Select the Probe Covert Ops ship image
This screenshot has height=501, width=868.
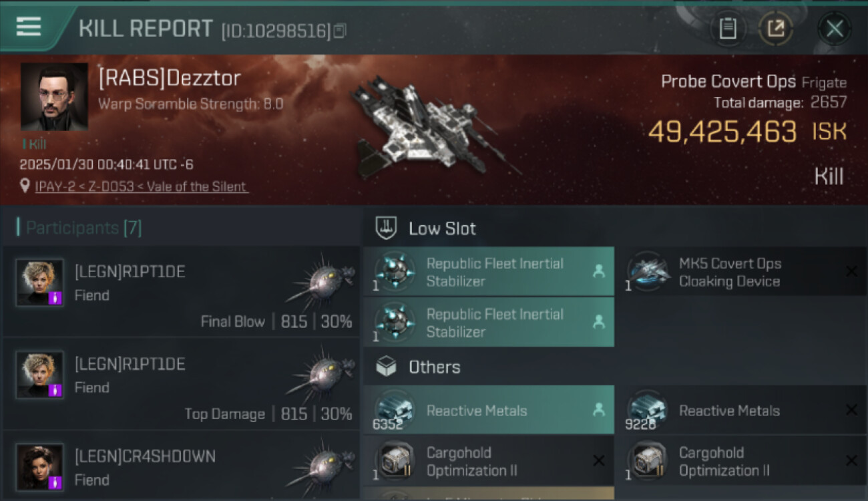click(434, 127)
